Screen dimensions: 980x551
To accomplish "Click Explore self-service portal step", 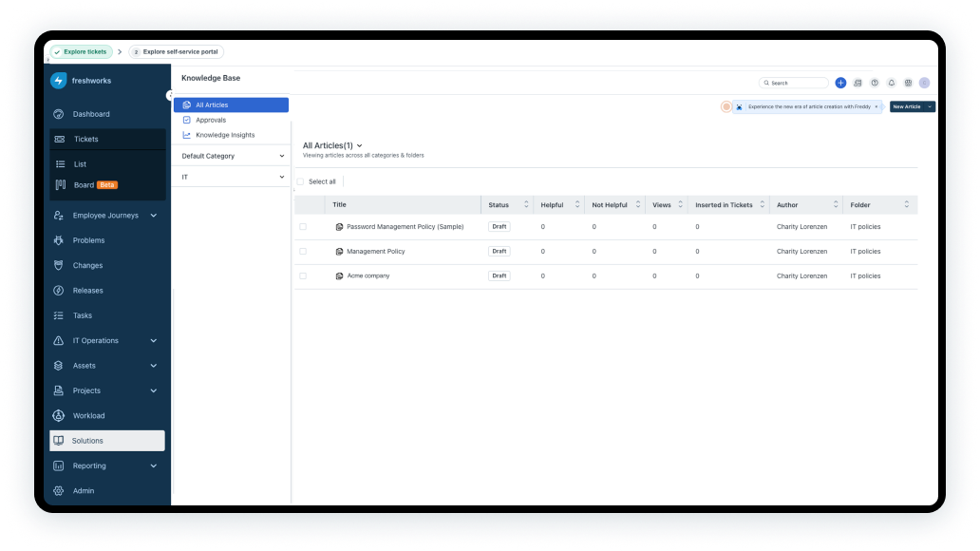I will pos(177,52).
